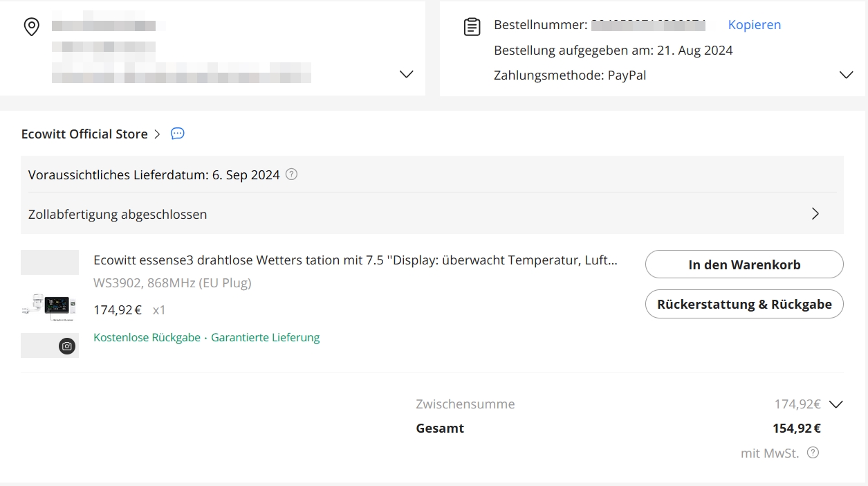Screen dimensions: 868x486
Task: Expand the shipping address details
Action: [x=407, y=74]
